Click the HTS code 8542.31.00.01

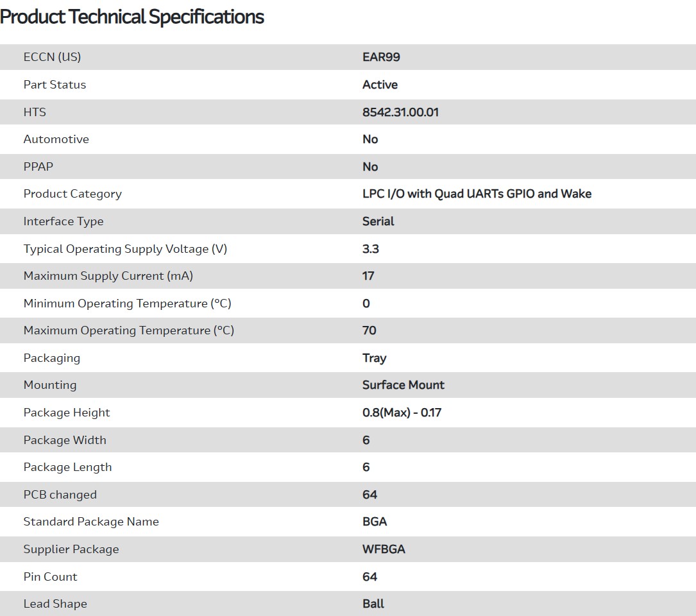[400, 112]
